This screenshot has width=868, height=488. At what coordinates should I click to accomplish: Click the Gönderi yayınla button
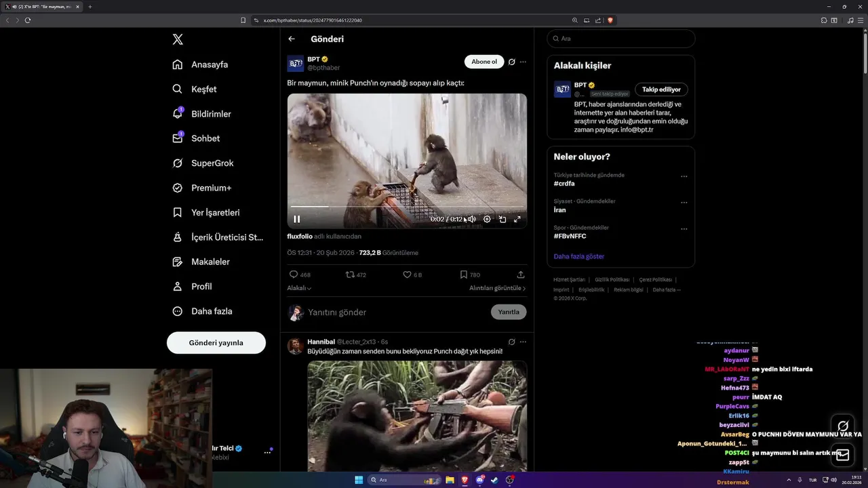[x=216, y=342]
